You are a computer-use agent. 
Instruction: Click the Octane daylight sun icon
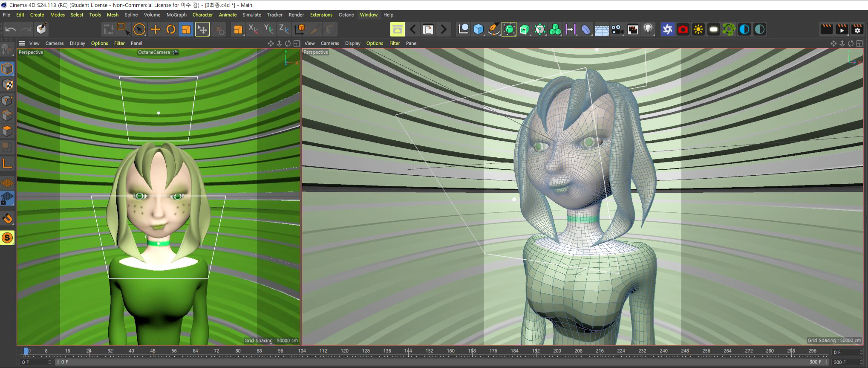click(x=698, y=29)
